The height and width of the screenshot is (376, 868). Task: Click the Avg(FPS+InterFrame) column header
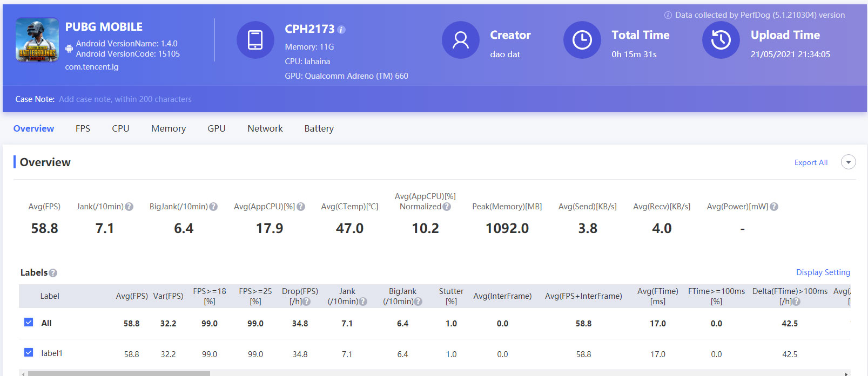[583, 296]
